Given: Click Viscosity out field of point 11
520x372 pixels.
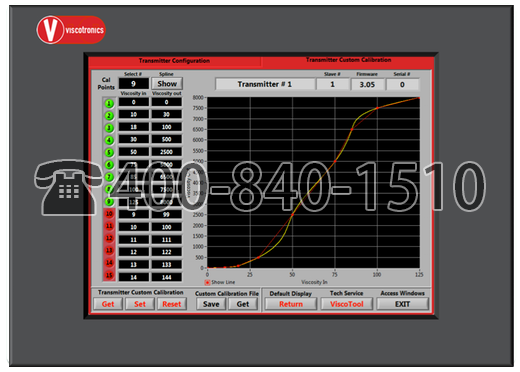Looking at the screenshot, I should [167, 227].
